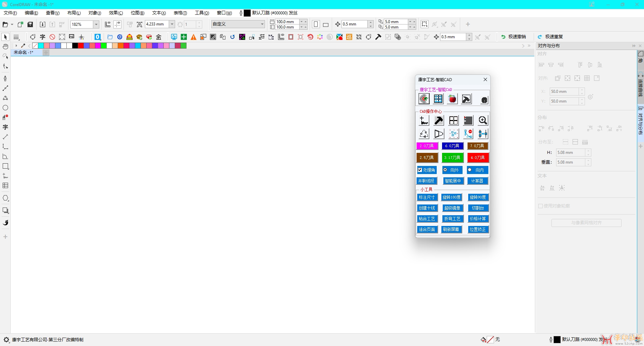Click the 并联线段 button
644x346 pixels.
tap(427, 181)
